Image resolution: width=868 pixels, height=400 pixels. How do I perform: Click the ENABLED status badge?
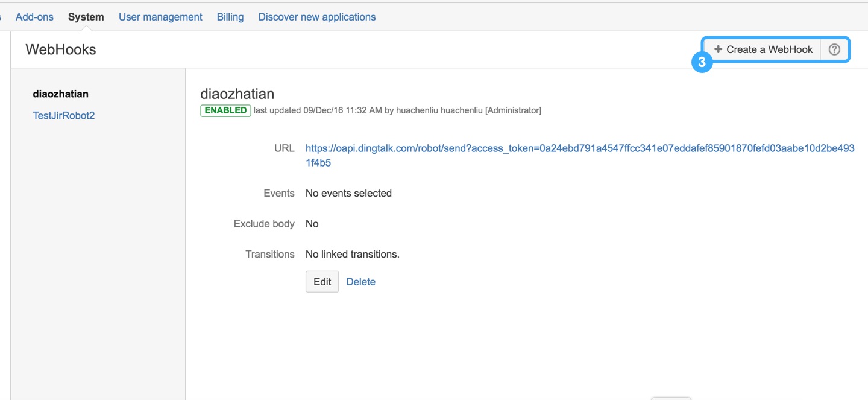pos(225,110)
